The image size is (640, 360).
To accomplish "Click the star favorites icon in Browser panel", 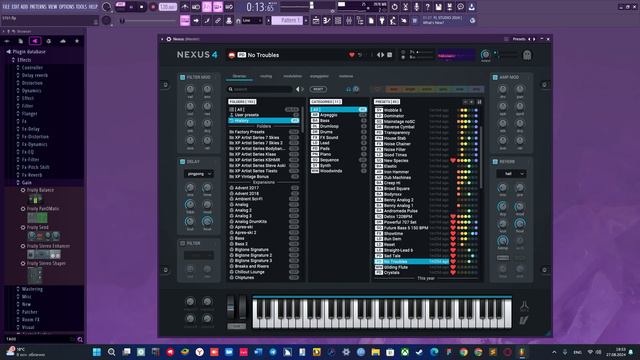I will (77, 41).
